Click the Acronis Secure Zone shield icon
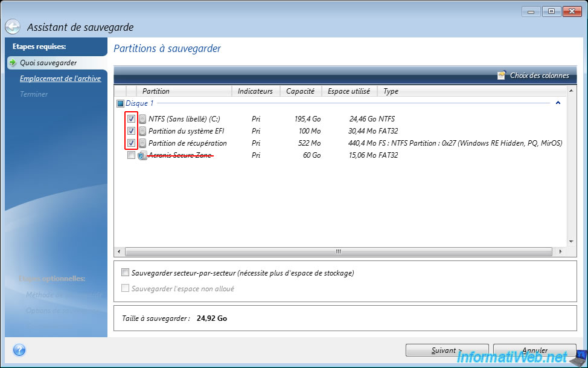The height and width of the screenshot is (368, 588). tap(142, 155)
